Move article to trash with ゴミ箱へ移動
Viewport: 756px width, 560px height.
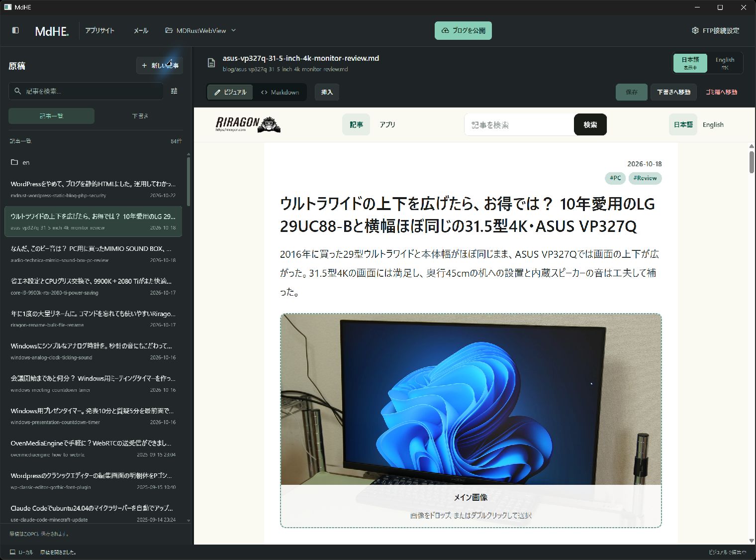point(721,92)
